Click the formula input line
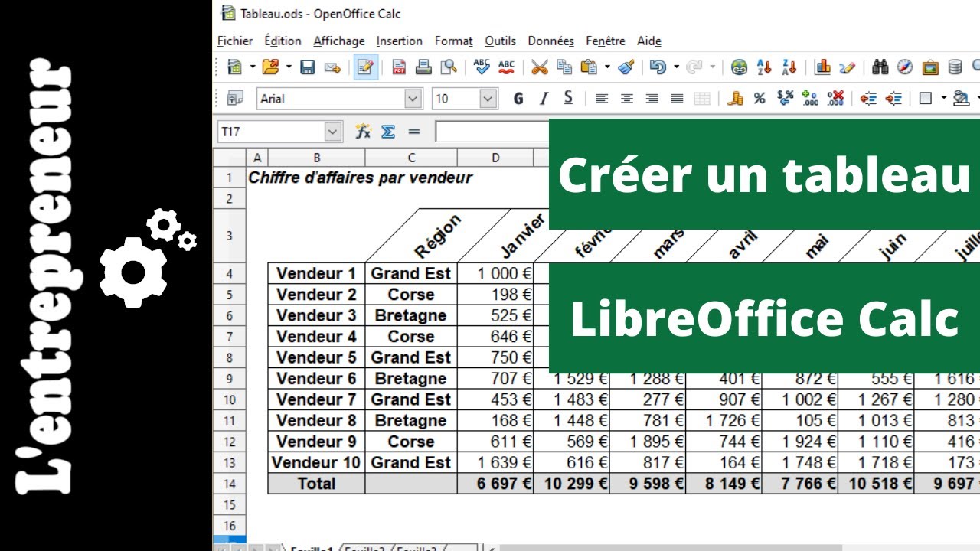Viewport: 980px width, 551px height. (x=492, y=132)
